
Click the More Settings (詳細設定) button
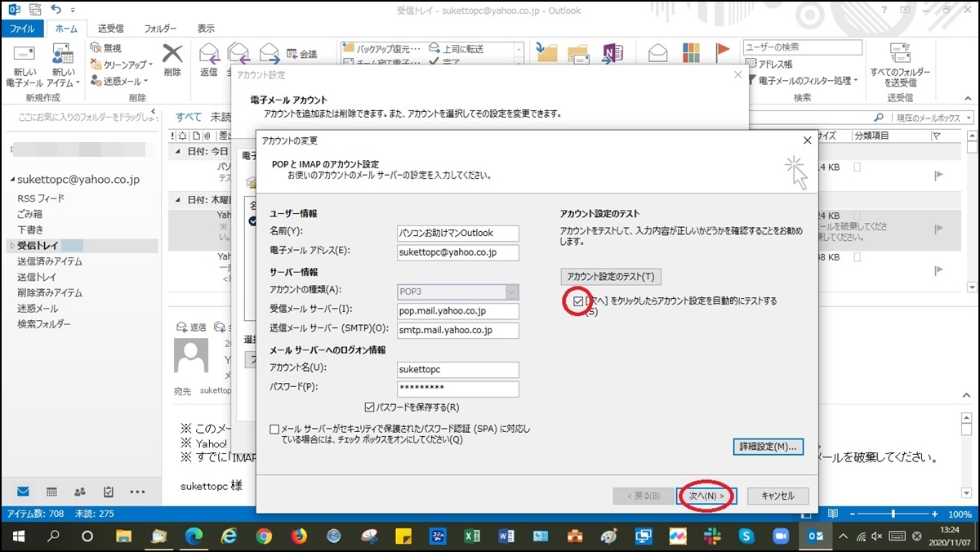pyautogui.click(x=768, y=447)
